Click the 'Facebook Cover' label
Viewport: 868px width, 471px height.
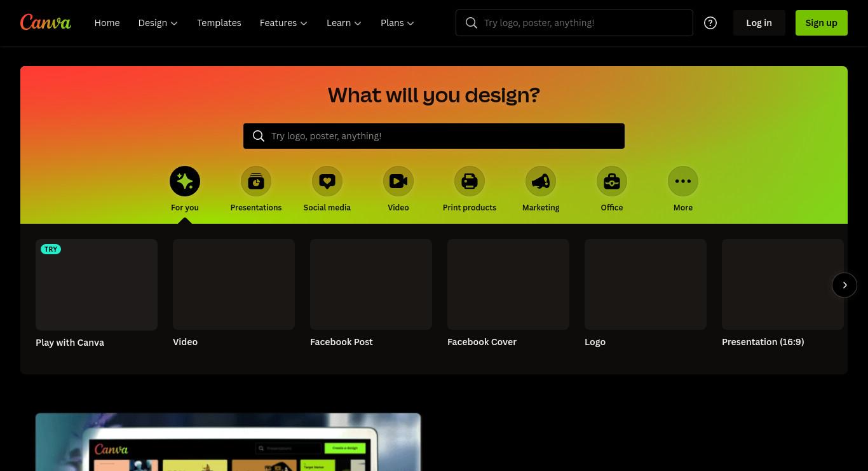tap(482, 342)
